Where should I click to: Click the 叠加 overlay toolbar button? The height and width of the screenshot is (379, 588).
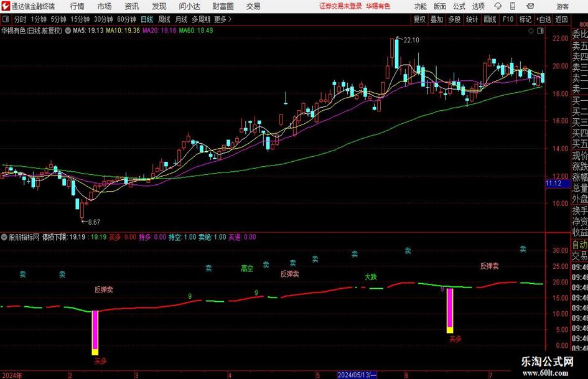[437, 19]
